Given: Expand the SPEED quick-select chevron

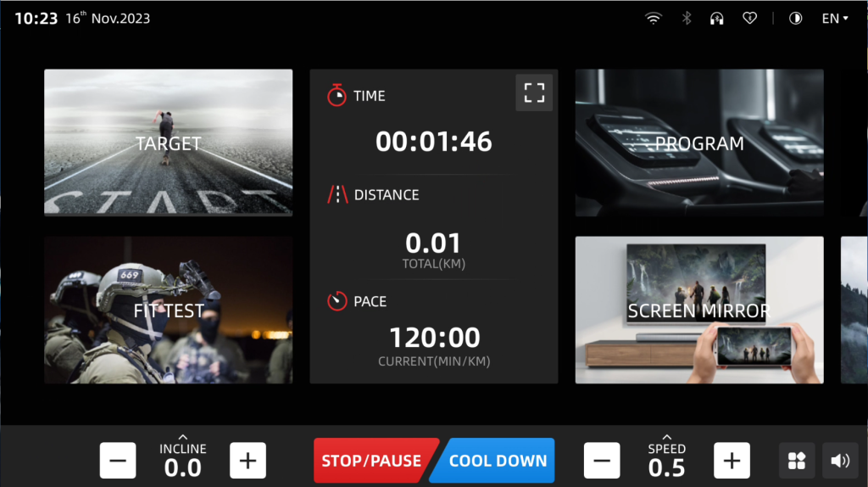Looking at the screenshot, I should click(x=667, y=437).
